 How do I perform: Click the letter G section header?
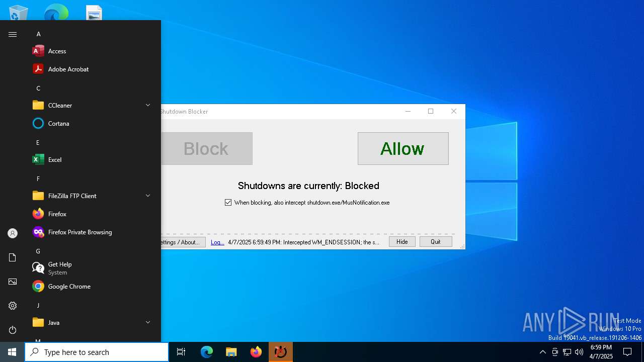tap(38, 251)
